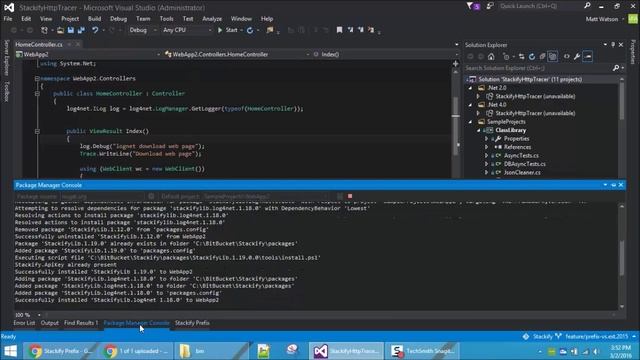The image size is (640, 360).
Task: Open TechSmith Snagit from the taskbar
Action: click(x=423, y=351)
